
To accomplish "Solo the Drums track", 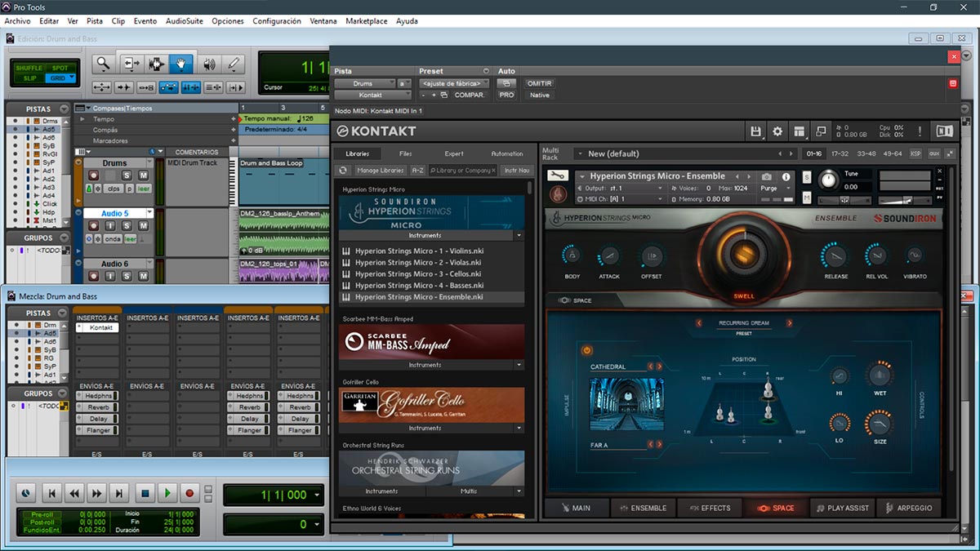I will click(127, 176).
